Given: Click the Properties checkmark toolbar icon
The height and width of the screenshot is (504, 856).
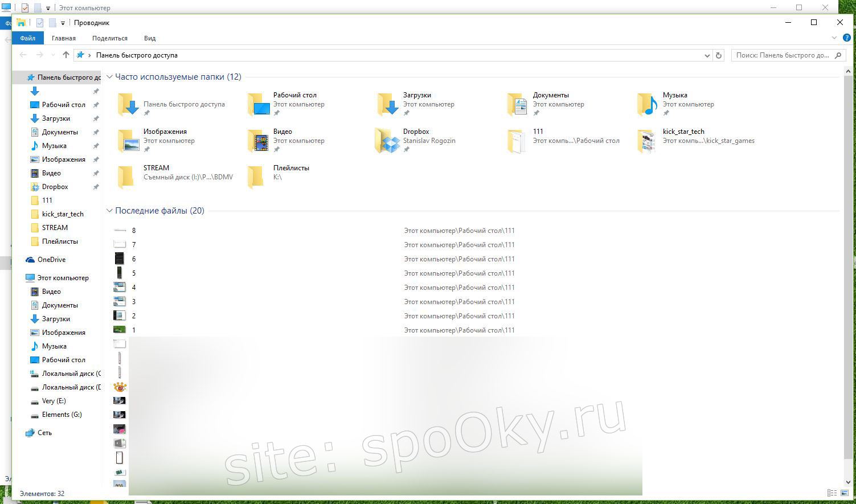Looking at the screenshot, I should pyautogui.click(x=40, y=23).
